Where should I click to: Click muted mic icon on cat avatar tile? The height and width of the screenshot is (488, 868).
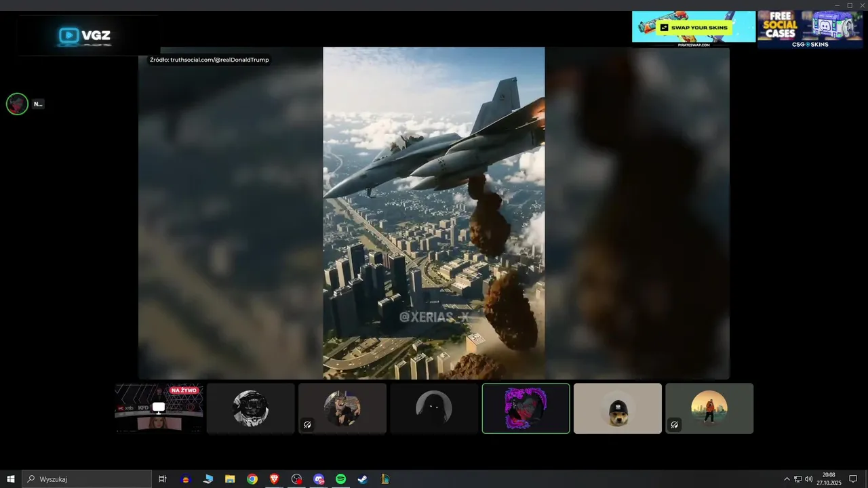(x=307, y=425)
